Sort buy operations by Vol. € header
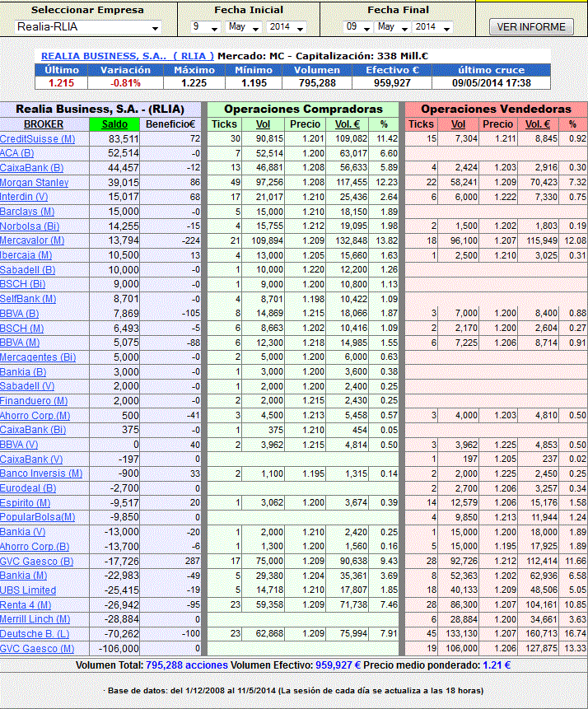Screen dimensions: 588x709 (x=348, y=124)
